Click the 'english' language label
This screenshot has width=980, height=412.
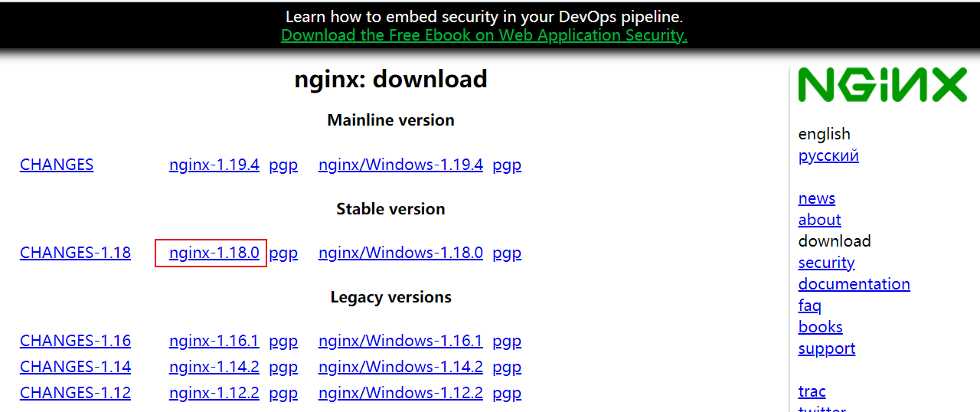tap(825, 134)
